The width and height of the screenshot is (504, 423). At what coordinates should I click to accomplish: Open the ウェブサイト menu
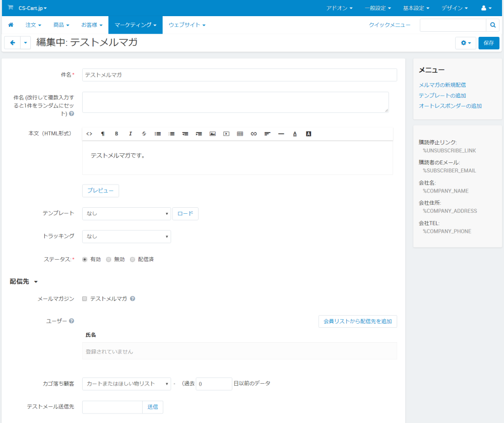point(187,25)
